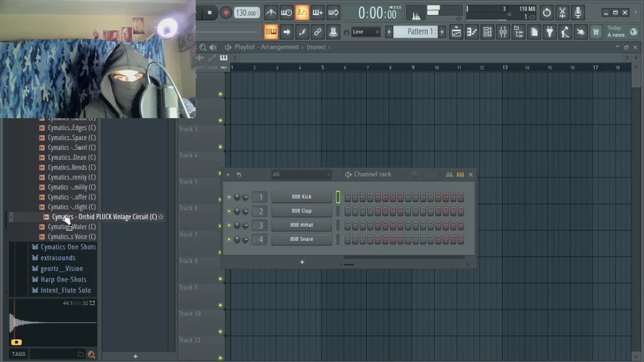Click the tempo value 130

tap(247, 13)
